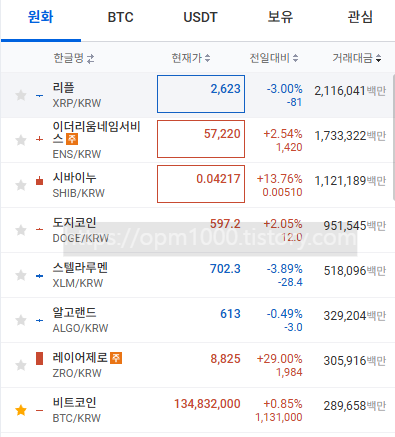Click the 57,220 price of ENS

[222, 134]
